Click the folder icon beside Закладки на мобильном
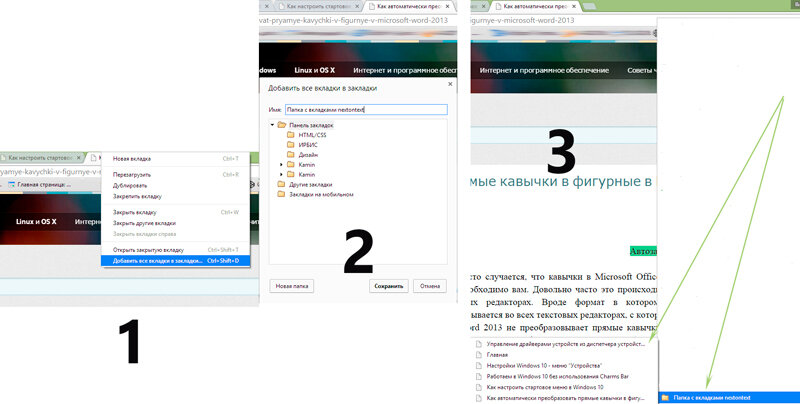 281,194
